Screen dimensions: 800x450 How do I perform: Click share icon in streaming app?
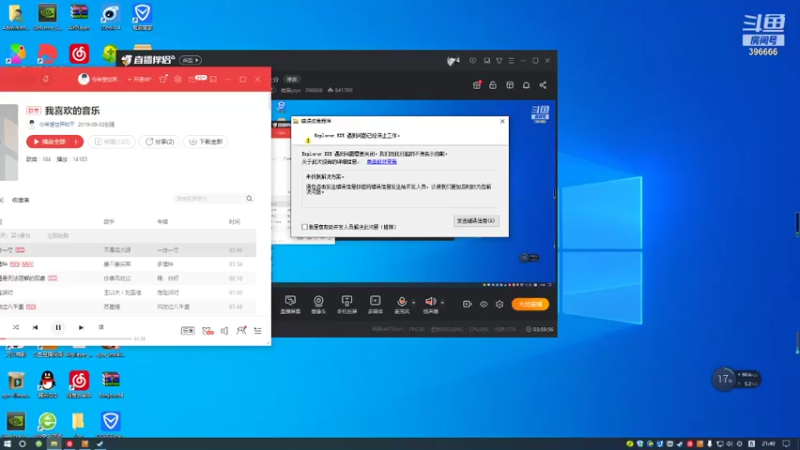pos(543,85)
